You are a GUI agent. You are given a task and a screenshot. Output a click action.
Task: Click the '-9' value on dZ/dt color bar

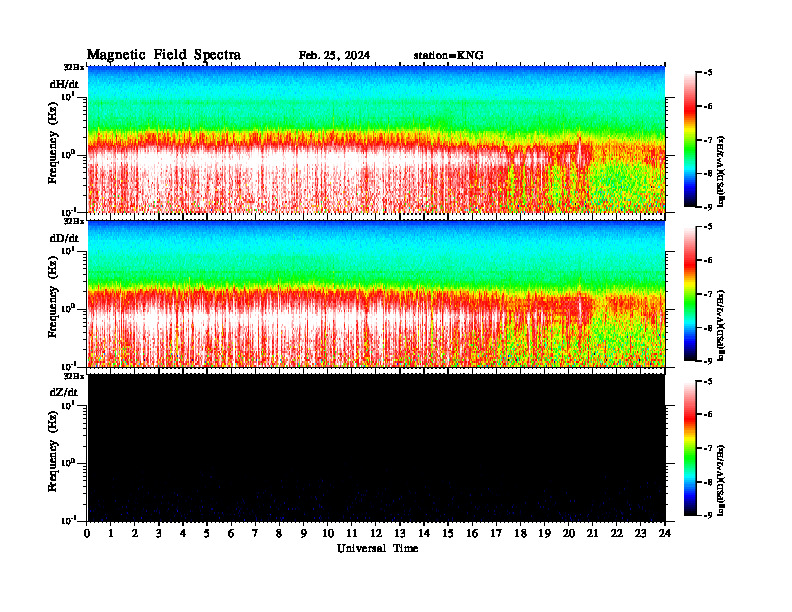(x=707, y=515)
